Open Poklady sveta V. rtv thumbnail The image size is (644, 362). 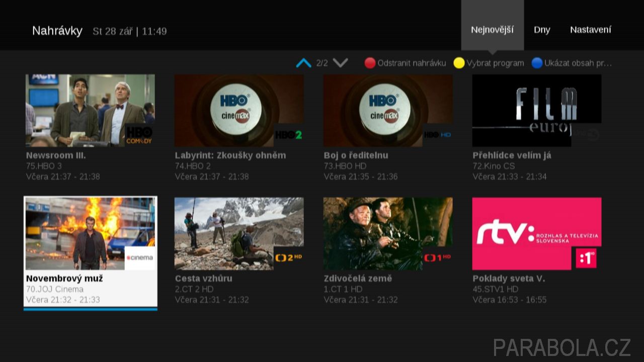(537, 234)
